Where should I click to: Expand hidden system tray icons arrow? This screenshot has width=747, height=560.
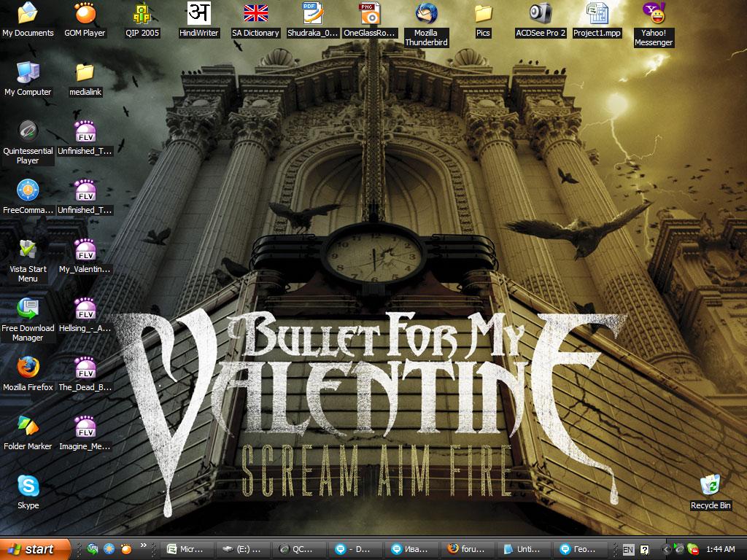pos(665,549)
